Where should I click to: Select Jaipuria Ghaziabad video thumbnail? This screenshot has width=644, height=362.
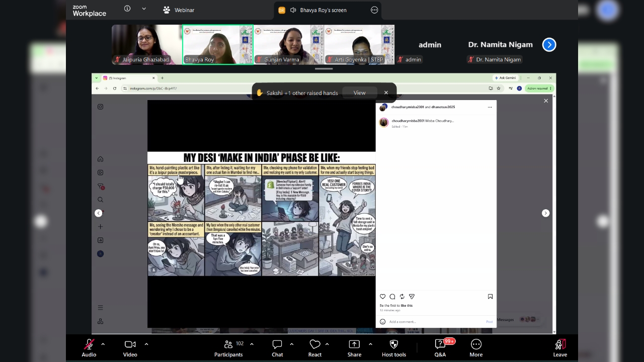click(x=147, y=45)
